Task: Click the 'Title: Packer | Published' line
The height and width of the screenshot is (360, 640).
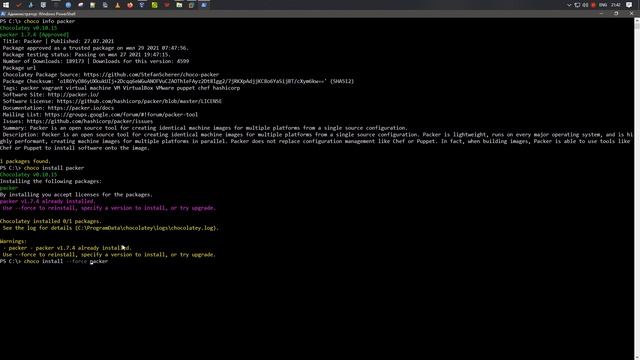Action: coord(58,41)
